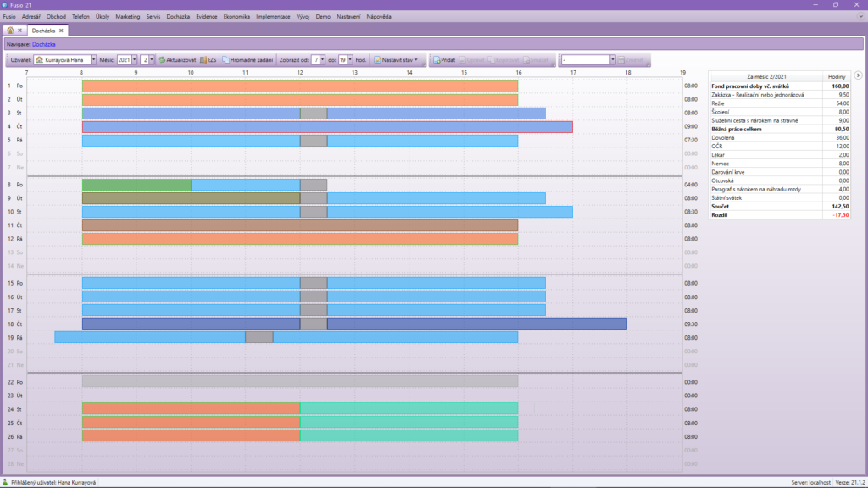Click the Hromadné zadání icon
868x488 pixels.
225,60
